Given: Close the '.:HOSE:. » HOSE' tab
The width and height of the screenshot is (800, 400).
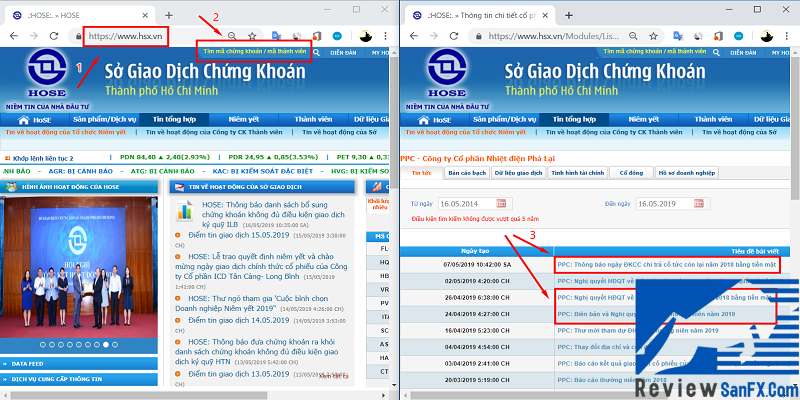Looking at the screenshot, I should tap(146, 15).
